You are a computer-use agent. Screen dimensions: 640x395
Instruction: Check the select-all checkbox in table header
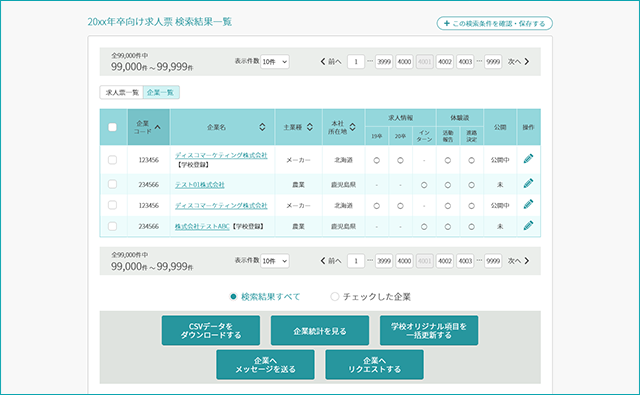point(112,127)
